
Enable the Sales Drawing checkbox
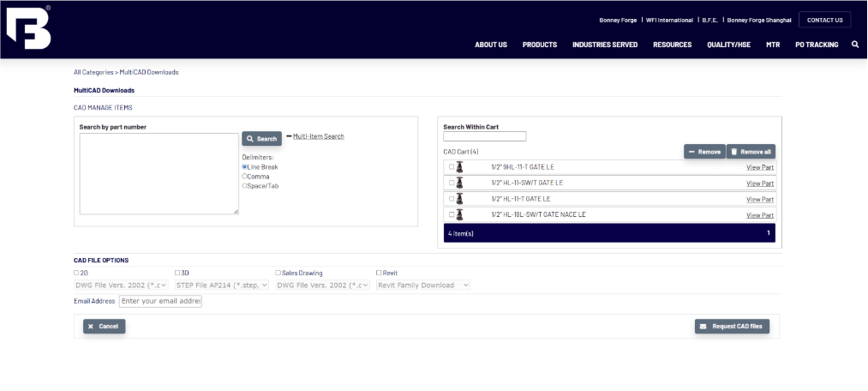point(278,273)
